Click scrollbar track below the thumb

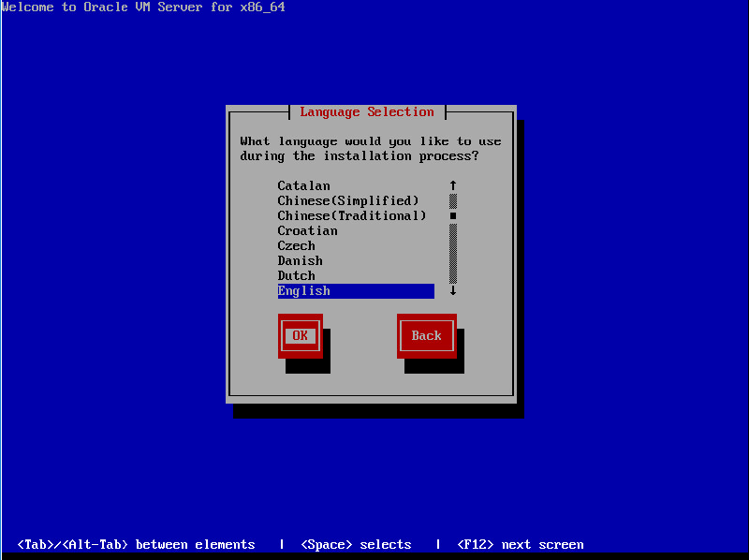(x=453, y=253)
